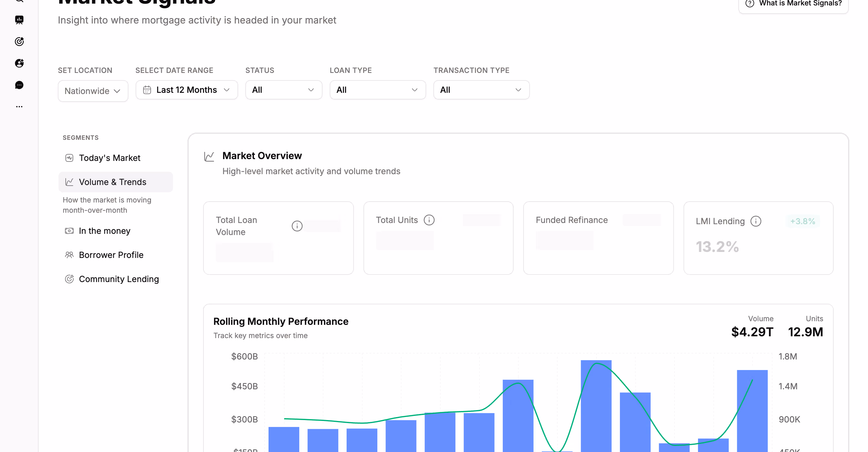This screenshot has width=868, height=452.
Task: Expand the Transaction Type All dropdown
Action: pyautogui.click(x=481, y=90)
